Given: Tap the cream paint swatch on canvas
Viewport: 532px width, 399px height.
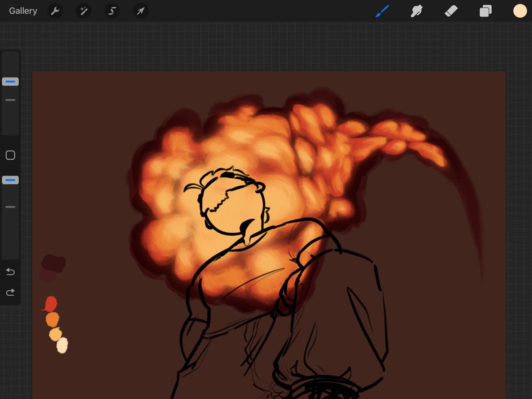Looking at the screenshot, I should coord(62,345).
